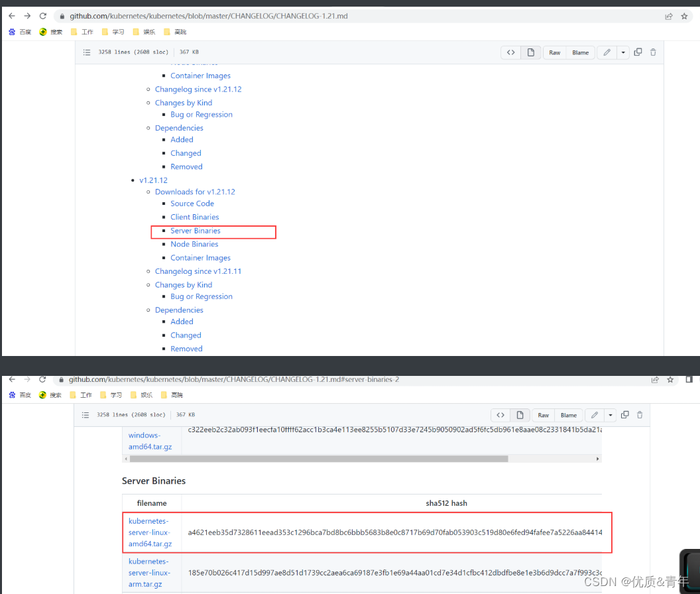This screenshot has width=700, height=594.
Task: Open 工作 bookmark folder in the top bar
Action: pos(82,32)
